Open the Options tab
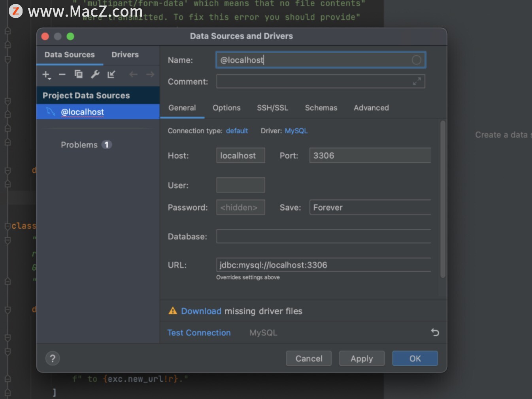This screenshot has width=532, height=399. click(x=226, y=108)
